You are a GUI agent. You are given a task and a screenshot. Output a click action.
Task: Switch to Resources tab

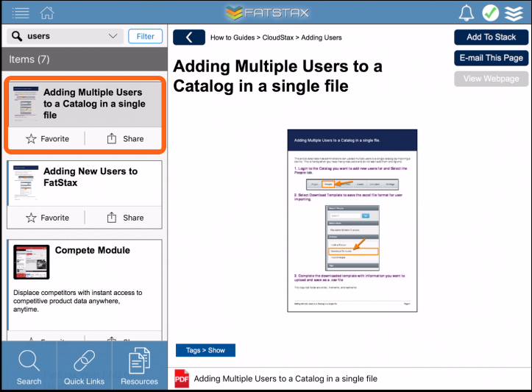(140, 366)
